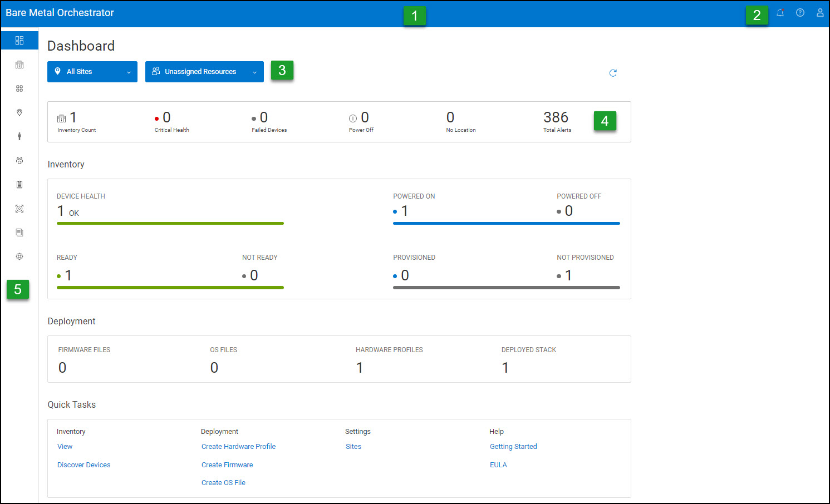Click the Inventory Count label
Viewport: 830px width, 504px height.
pyautogui.click(x=77, y=130)
